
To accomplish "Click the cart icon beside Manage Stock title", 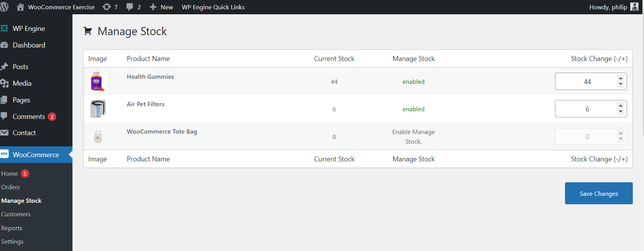I will click(88, 31).
